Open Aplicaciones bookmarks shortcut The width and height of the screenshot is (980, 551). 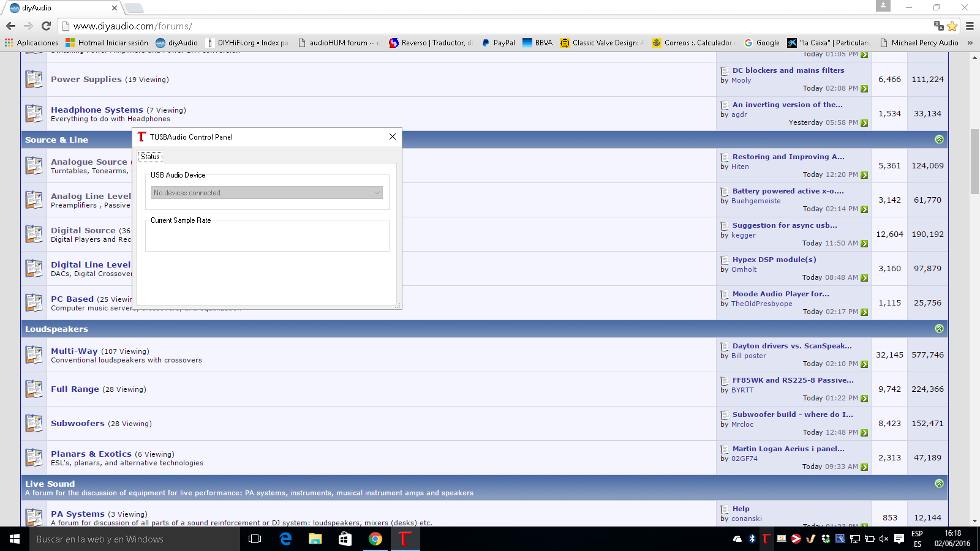pyautogui.click(x=31, y=43)
